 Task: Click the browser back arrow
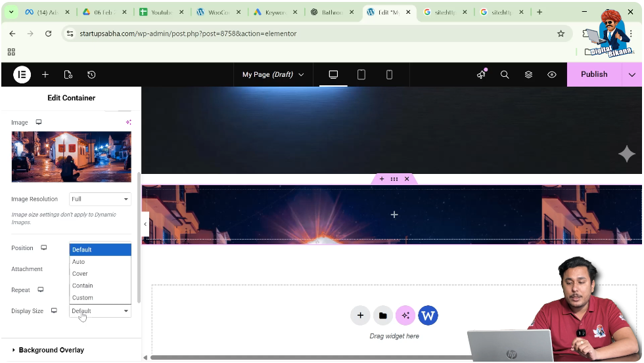click(12, 33)
